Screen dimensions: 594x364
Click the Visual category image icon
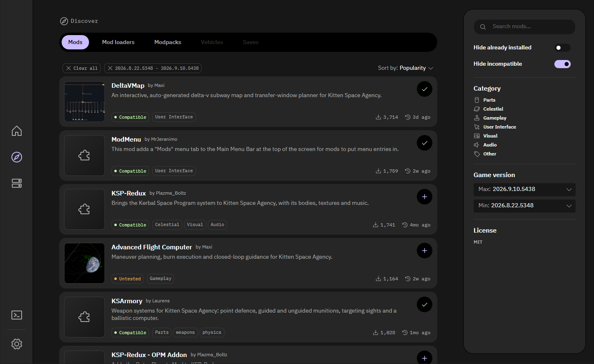(x=476, y=136)
